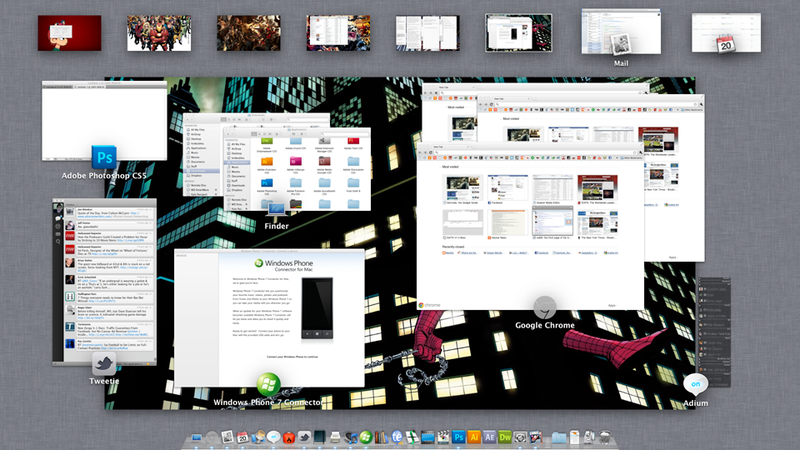Bring the Finder windows to front
Image resolution: width=800 pixels, height=450 pixels.
click(x=277, y=162)
